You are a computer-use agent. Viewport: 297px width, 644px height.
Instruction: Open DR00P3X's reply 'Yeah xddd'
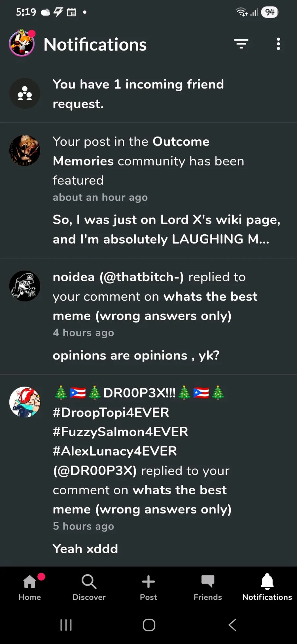[85, 549]
